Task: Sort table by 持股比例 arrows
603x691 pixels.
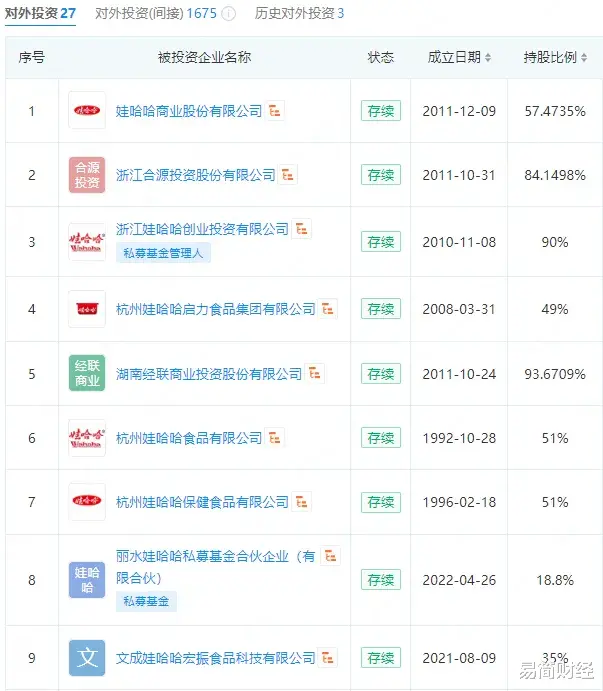Action: (x=584, y=57)
